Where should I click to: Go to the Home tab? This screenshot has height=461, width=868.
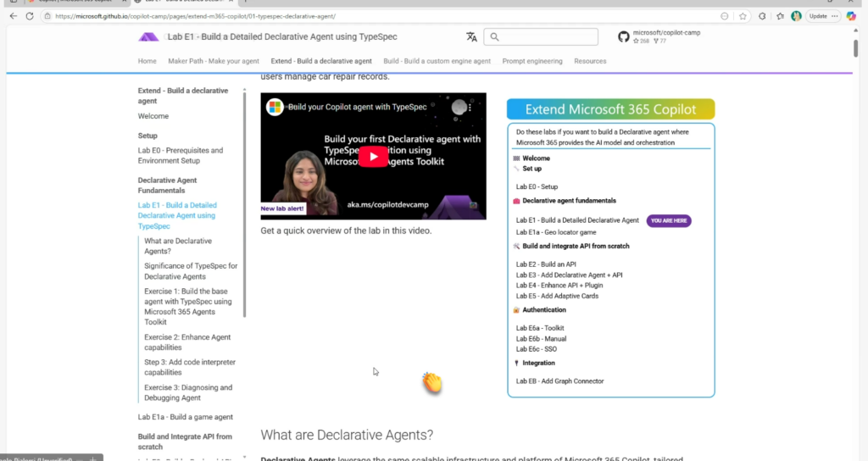(x=147, y=61)
